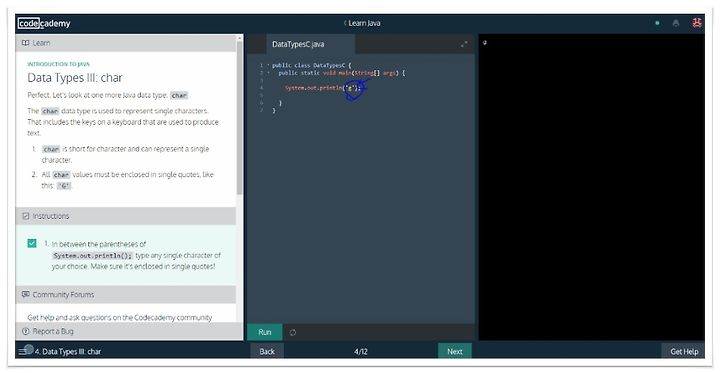Toggle the fold arrow on line 2
This screenshot has width=720, height=373.
point(268,73)
